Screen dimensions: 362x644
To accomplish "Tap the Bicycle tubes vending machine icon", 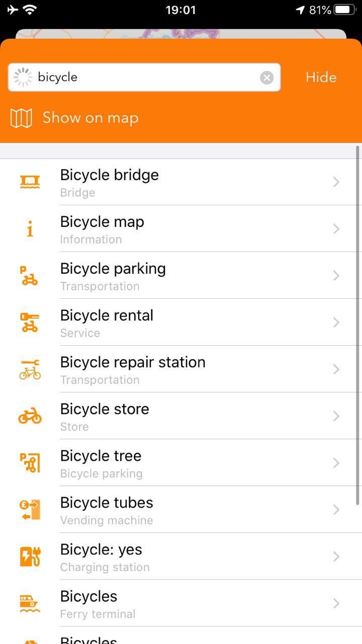I will coord(30,510).
